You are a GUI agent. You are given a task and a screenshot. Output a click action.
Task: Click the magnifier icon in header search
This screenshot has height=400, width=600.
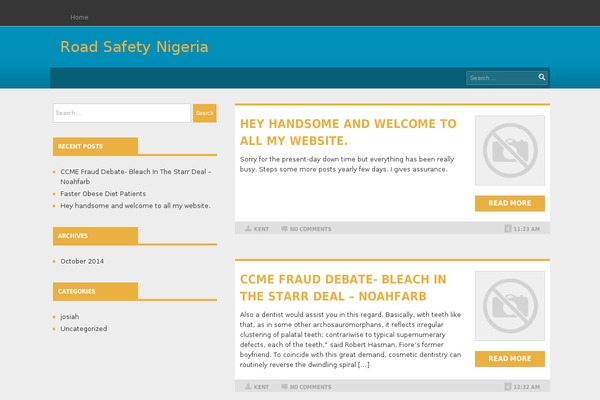pyautogui.click(x=541, y=77)
